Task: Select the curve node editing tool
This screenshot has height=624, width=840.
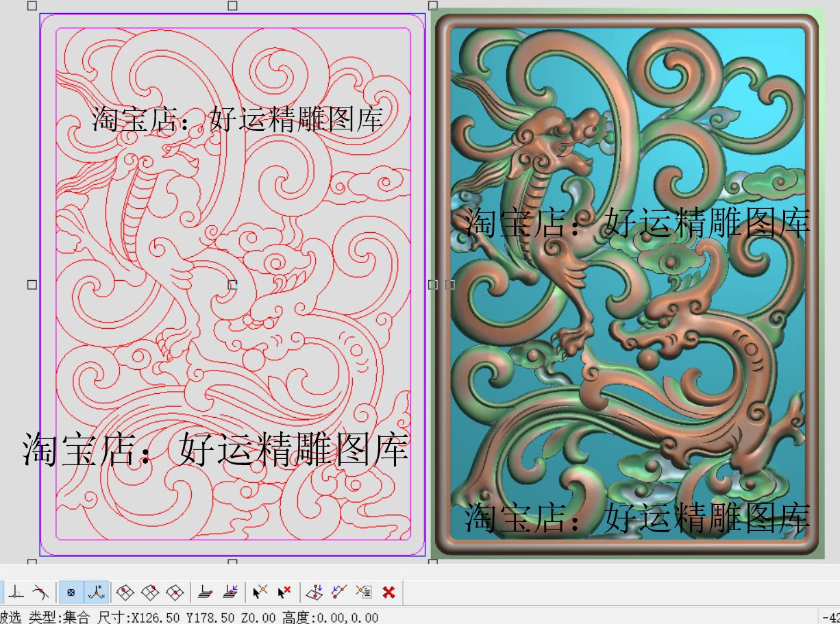Action: click(x=40, y=592)
